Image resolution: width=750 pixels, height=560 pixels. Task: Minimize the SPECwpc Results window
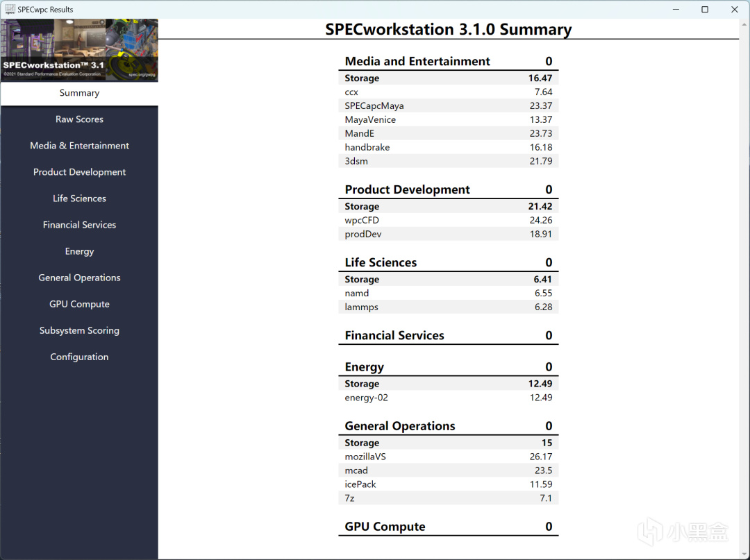pyautogui.click(x=676, y=9)
